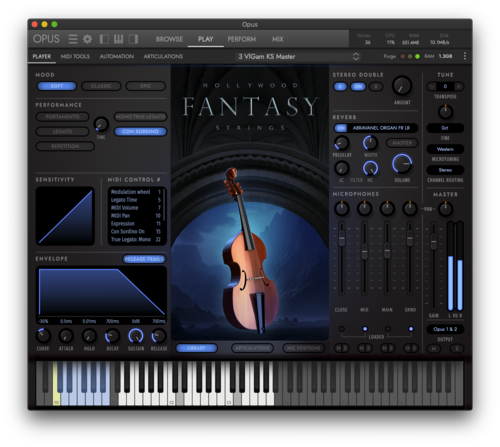
Task: Open the Opus main hamburger menu
Action: [x=73, y=39]
